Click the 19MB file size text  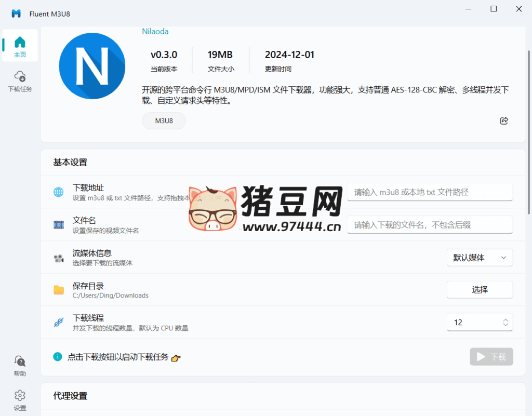click(220, 55)
